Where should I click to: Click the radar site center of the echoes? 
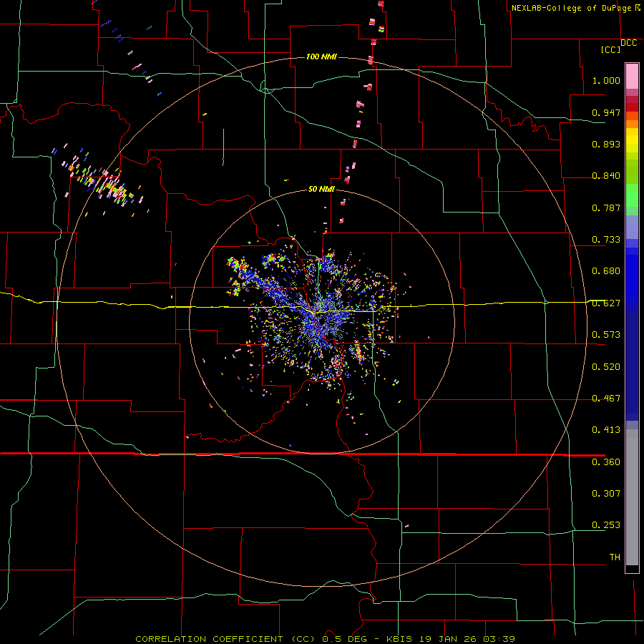coord(322,322)
